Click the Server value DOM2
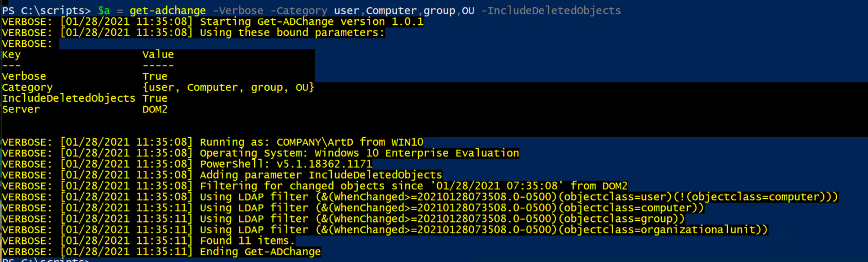 [155, 110]
